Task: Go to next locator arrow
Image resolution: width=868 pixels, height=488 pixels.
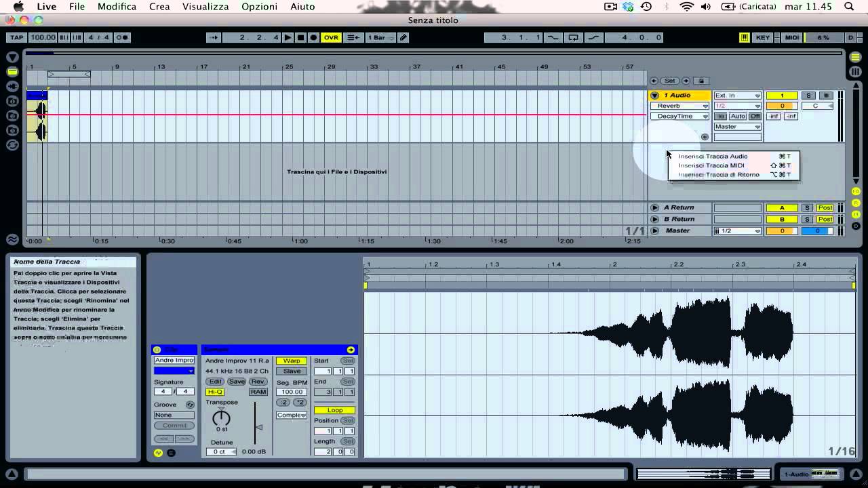Action: coord(686,81)
